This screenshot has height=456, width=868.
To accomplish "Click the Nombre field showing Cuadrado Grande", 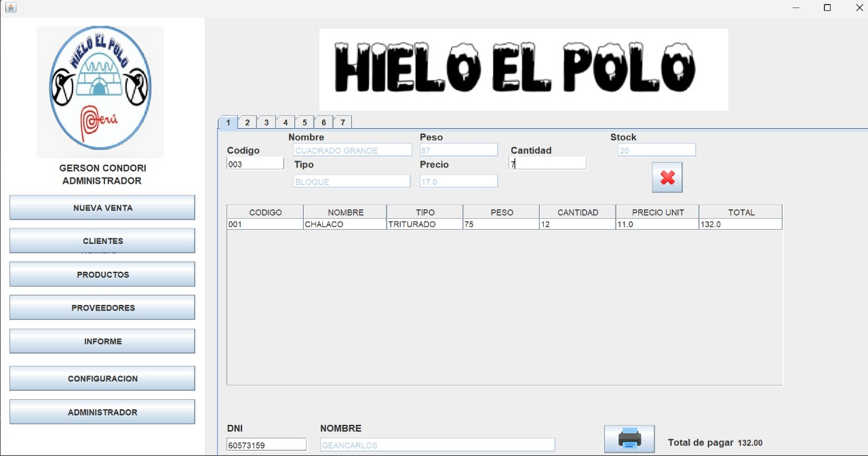I will point(353,150).
